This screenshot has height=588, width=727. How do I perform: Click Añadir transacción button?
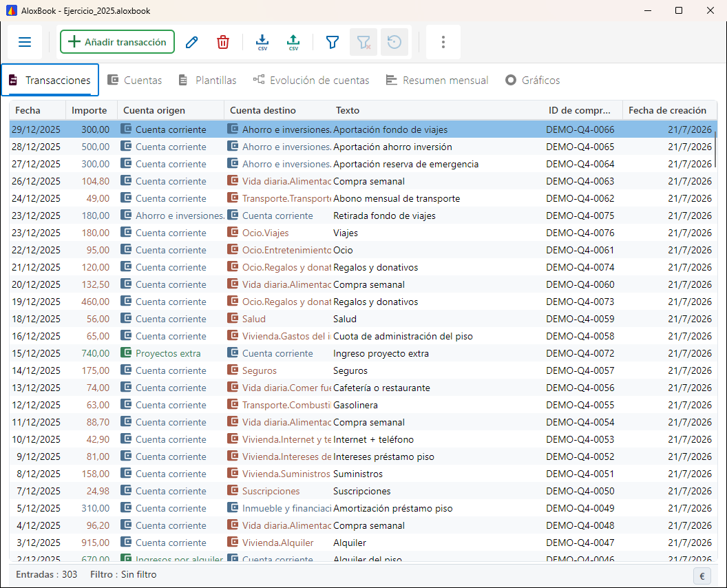[x=117, y=42]
